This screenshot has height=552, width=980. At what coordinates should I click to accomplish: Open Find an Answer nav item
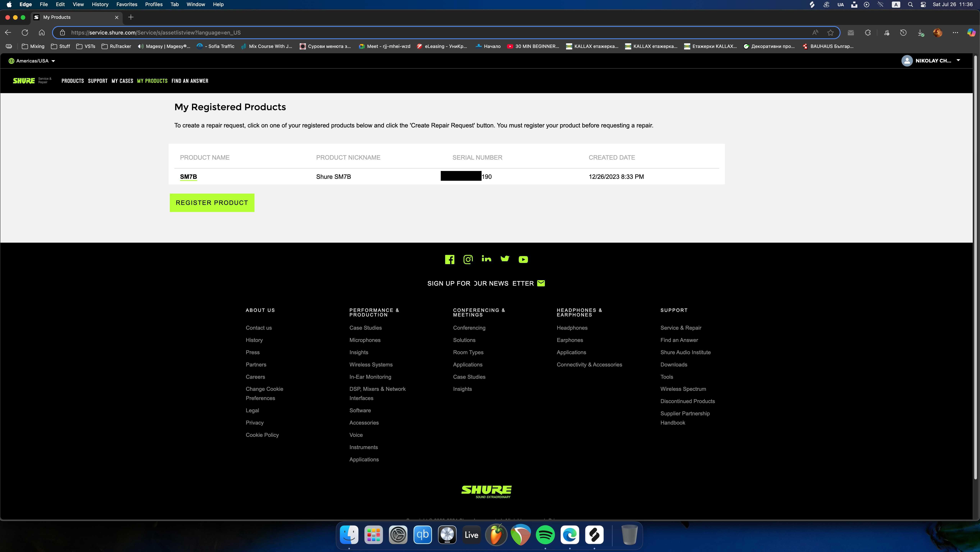coord(190,81)
